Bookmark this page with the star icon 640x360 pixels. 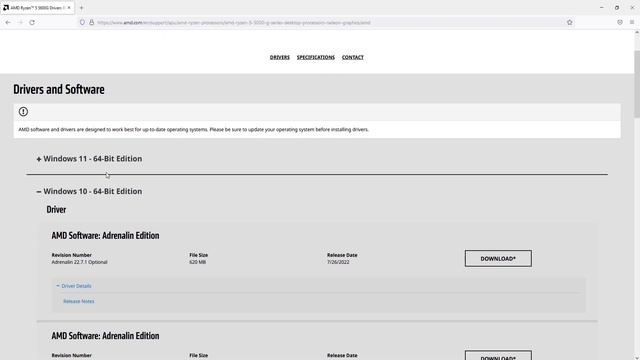(569, 22)
